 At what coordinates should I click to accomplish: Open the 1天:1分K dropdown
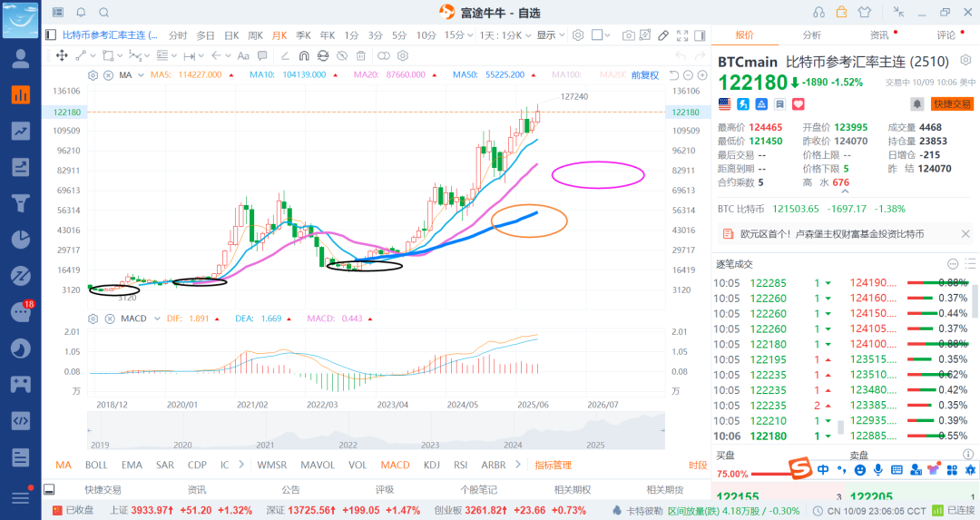pyautogui.click(x=505, y=35)
